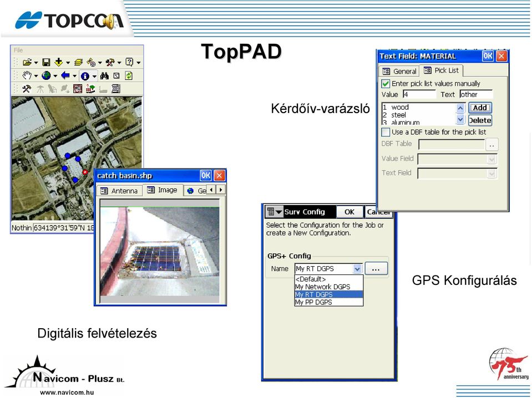The width and height of the screenshot is (532, 398).
Task: Expand the dropdown arrow next to the globe icon
Action: coord(55,76)
